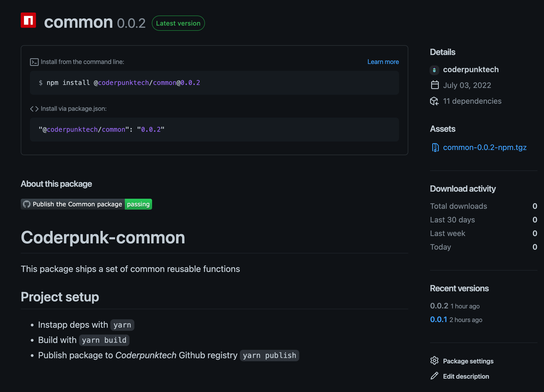Viewport: 544px width, 392px height.
Task: Click Edit description
Action: pos(466,376)
